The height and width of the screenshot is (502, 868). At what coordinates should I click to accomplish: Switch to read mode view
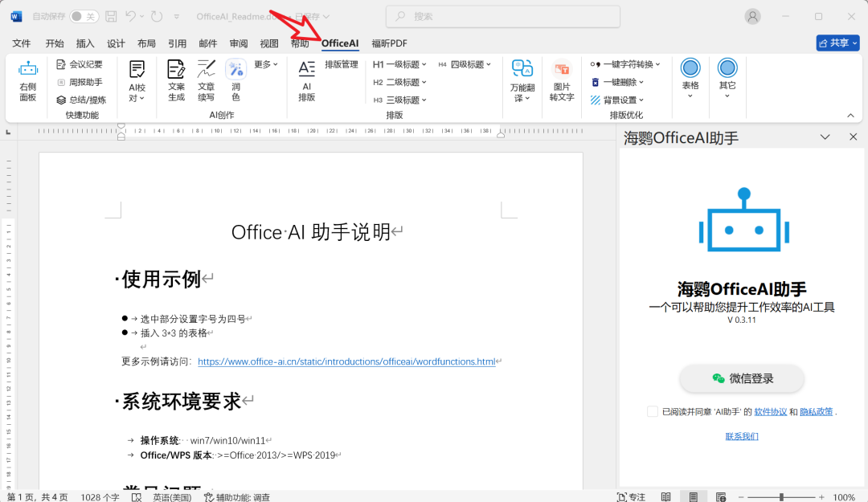(x=666, y=497)
